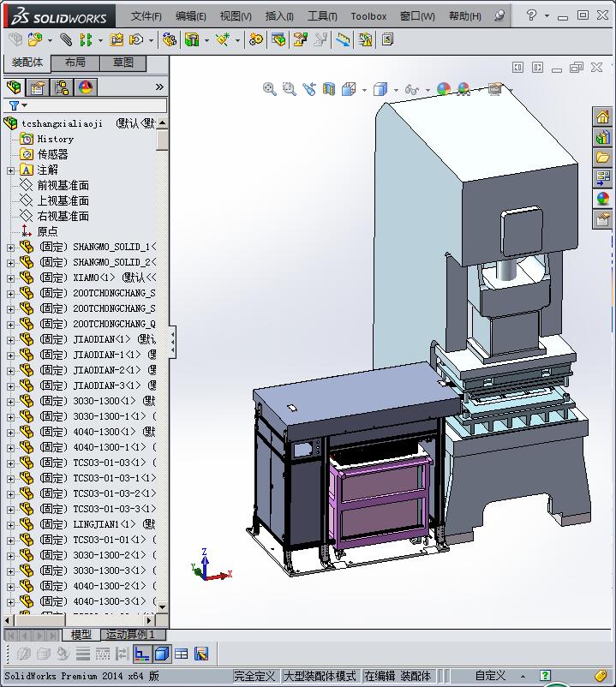Click Zoom to Area magnifier icon

290,89
